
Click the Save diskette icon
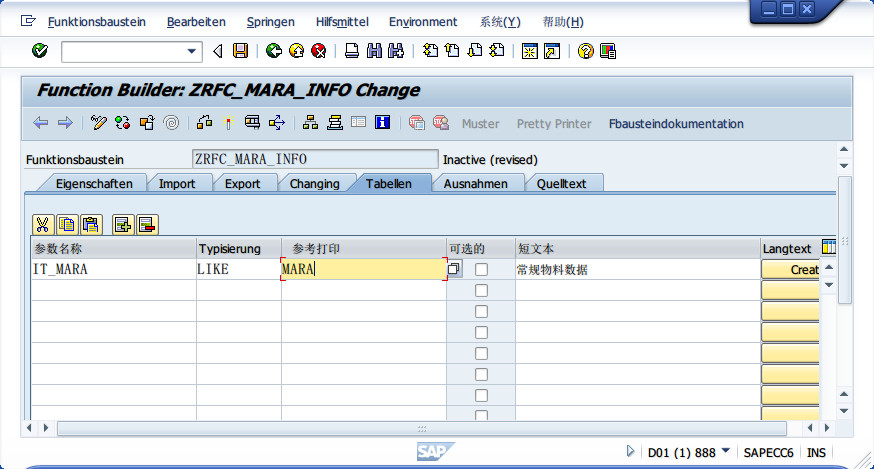coord(240,51)
